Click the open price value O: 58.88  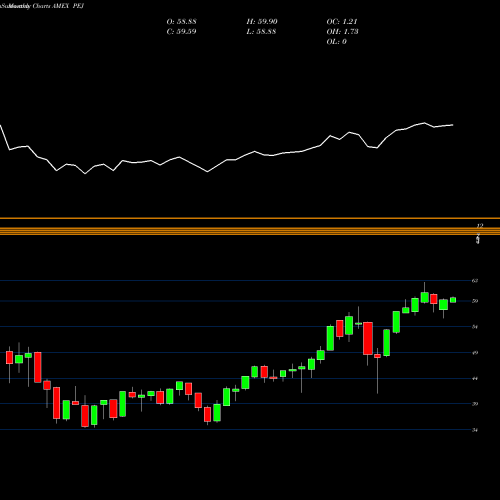(181, 22)
